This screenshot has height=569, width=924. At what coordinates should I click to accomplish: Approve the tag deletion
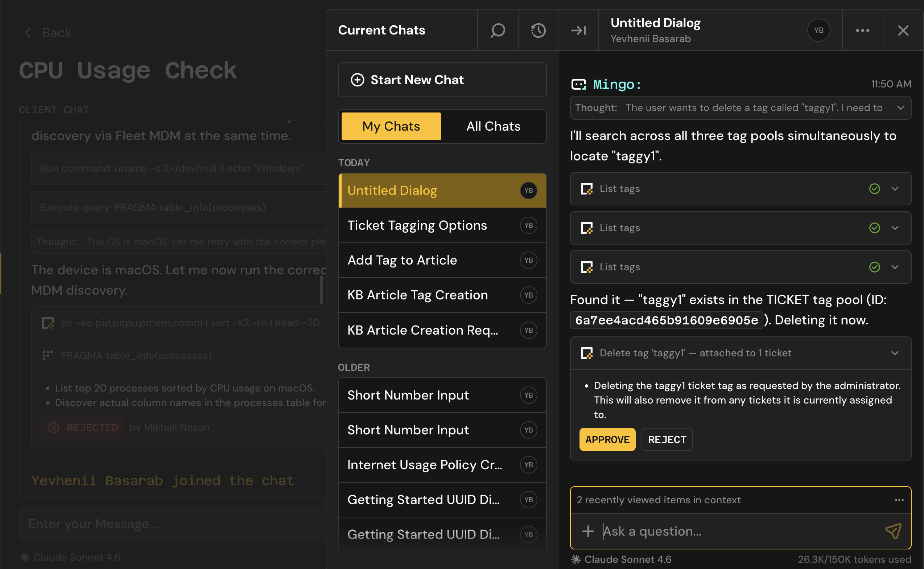[x=607, y=439]
